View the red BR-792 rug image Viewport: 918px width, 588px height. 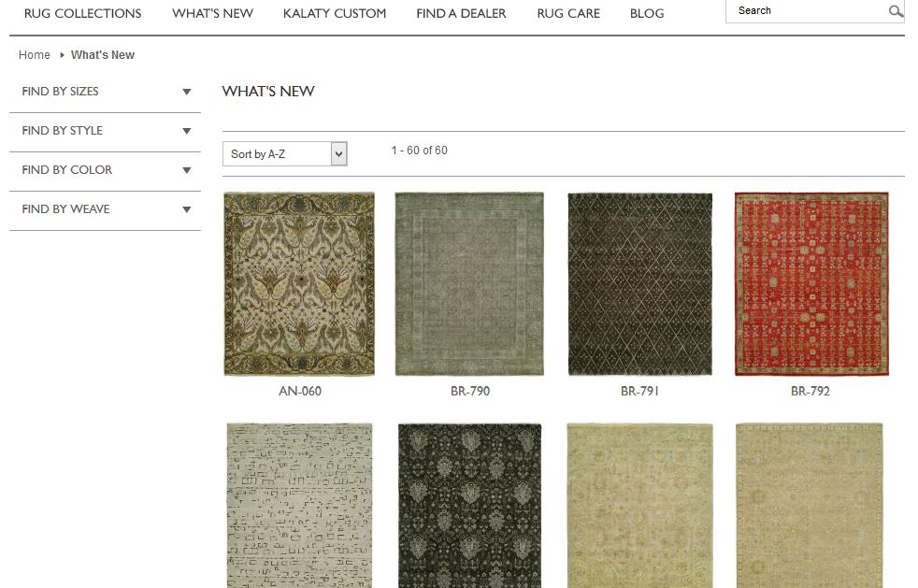pyautogui.click(x=811, y=284)
